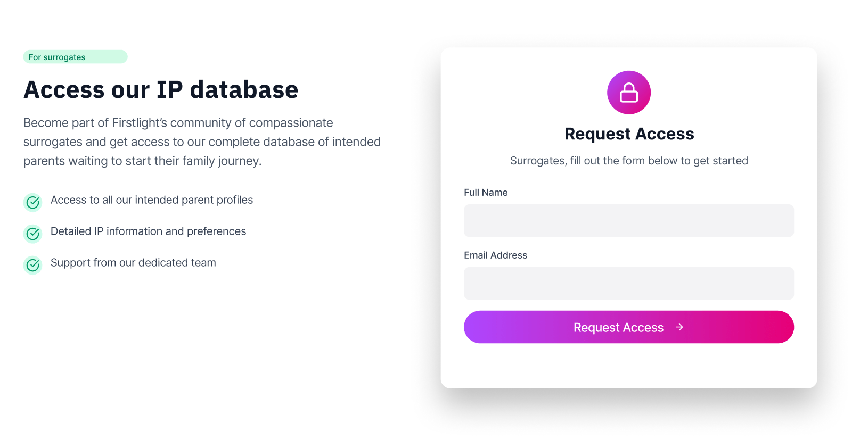Click "Support from our dedicated team" text
The image size is (868, 448).
133,263
